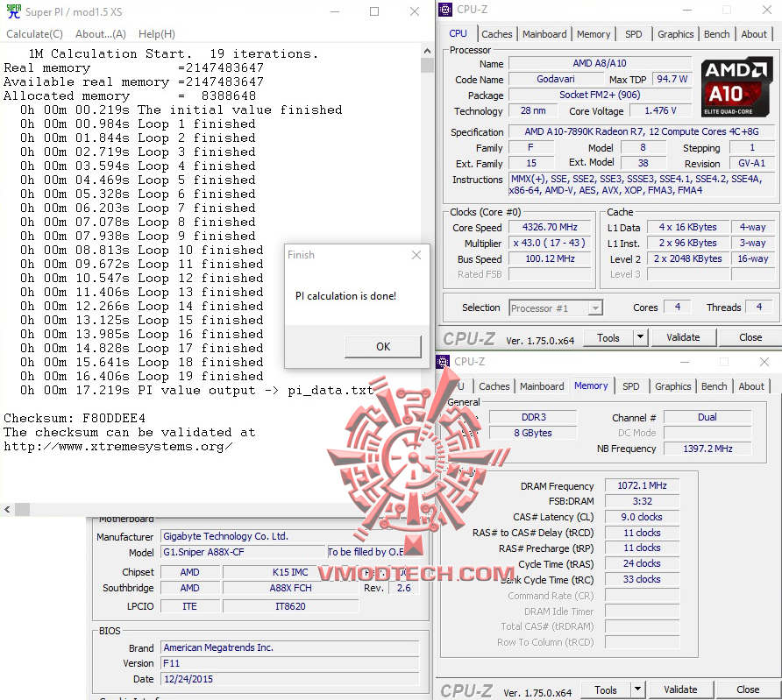The image size is (782, 700).
Task: Click the AMD A10 processor logo
Action: [736, 88]
